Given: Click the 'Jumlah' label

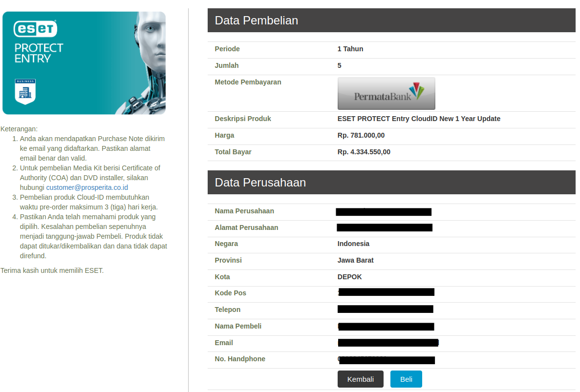Looking at the screenshot, I should 226,65.
